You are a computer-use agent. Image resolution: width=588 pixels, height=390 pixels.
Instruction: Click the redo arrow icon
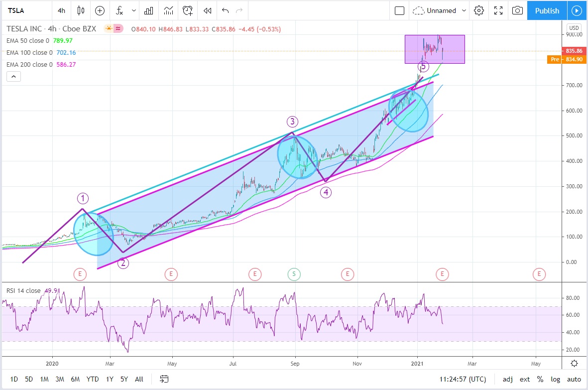click(239, 10)
